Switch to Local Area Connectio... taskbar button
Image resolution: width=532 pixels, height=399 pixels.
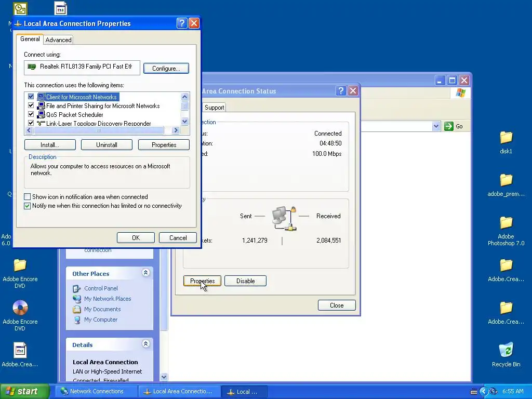tap(179, 392)
